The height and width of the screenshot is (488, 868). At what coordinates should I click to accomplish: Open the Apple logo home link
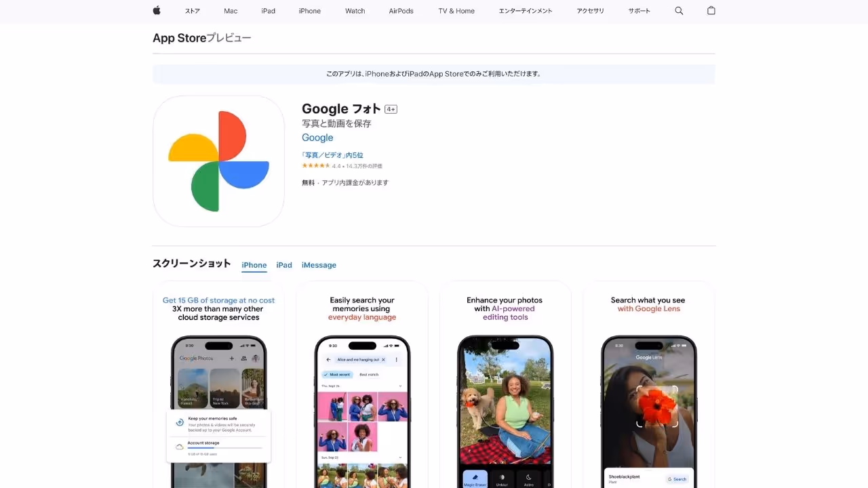157,10
